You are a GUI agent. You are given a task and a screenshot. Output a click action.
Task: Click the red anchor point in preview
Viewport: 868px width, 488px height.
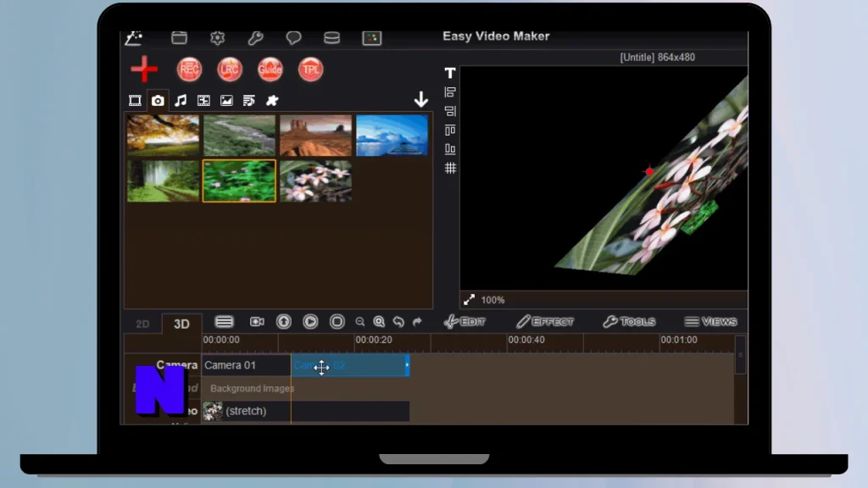click(649, 171)
